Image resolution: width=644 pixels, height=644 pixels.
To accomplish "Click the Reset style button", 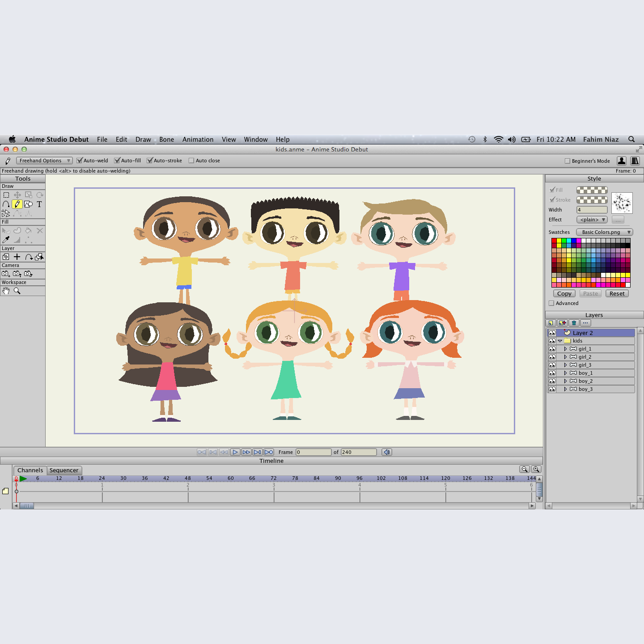I will pyautogui.click(x=617, y=294).
